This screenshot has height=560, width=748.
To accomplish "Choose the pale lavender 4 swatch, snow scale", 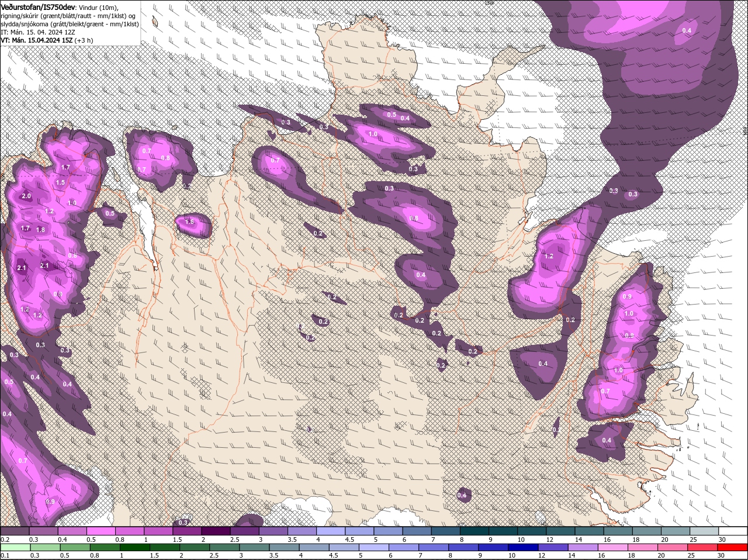I will tap(330, 531).
